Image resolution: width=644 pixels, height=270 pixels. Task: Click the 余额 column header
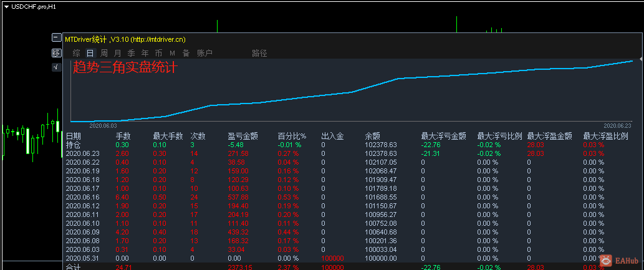373,136
